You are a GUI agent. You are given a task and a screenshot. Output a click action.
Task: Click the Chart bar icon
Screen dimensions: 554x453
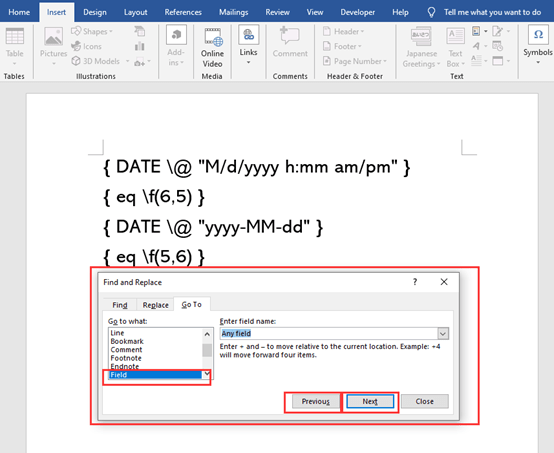[x=140, y=46]
